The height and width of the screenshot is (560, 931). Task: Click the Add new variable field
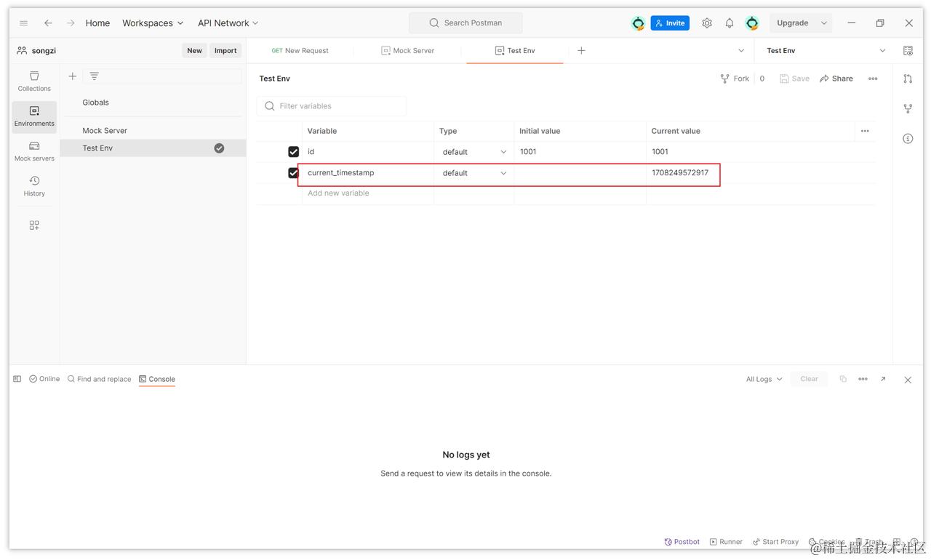tap(367, 193)
